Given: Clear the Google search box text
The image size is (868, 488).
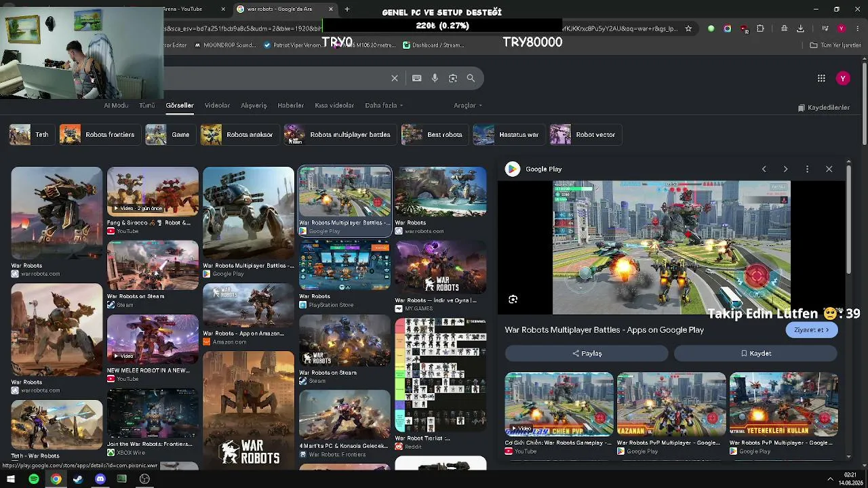Looking at the screenshot, I should tap(395, 78).
